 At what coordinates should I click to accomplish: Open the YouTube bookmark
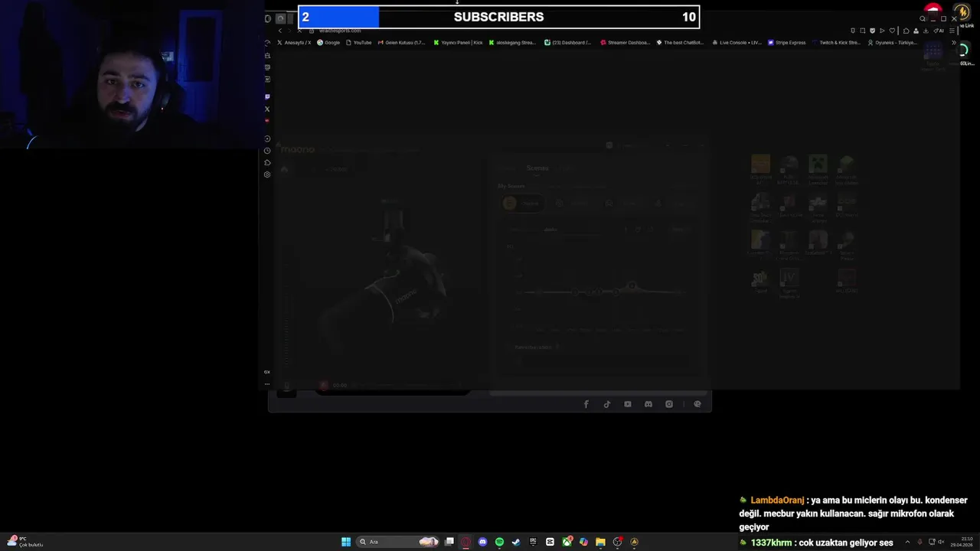point(359,43)
